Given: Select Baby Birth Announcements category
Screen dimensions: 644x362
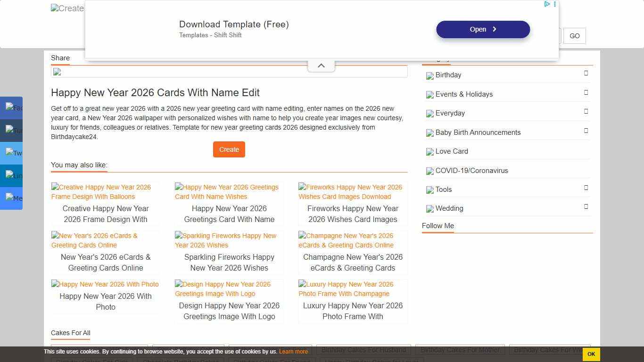Looking at the screenshot, I should 478,132.
